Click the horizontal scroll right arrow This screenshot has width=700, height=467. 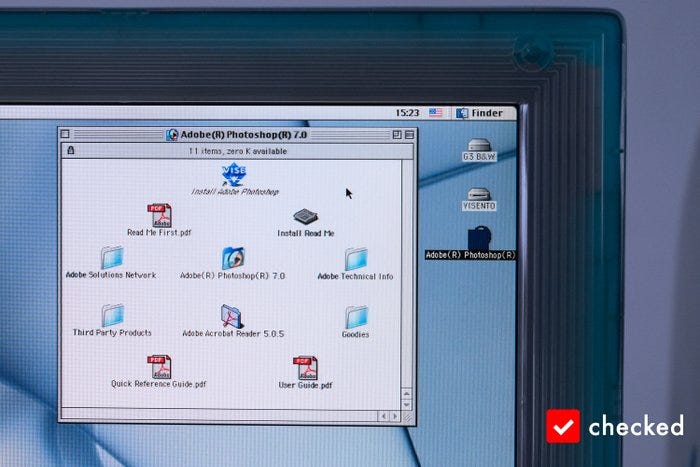click(395, 416)
